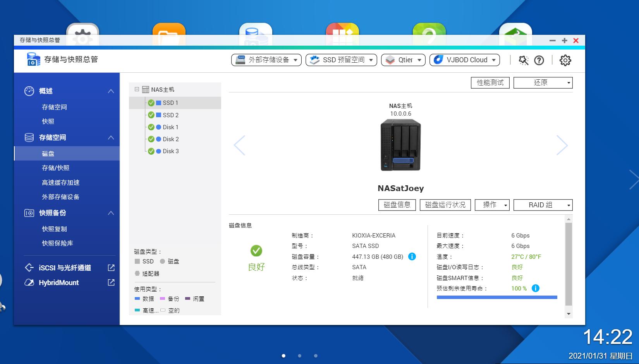Open the VJBOD Cloud dropdown

[464, 60]
